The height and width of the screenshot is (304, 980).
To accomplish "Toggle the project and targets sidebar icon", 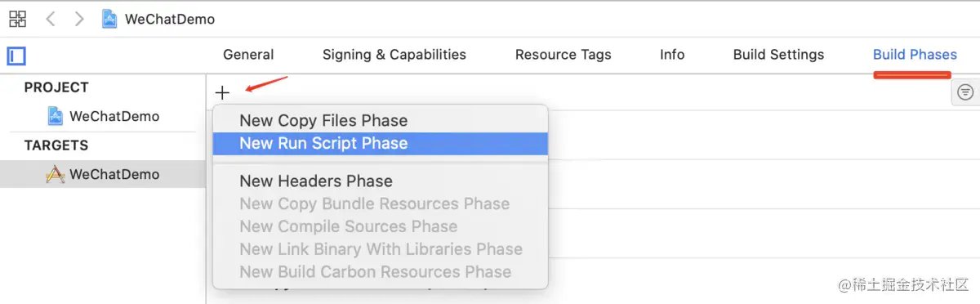I will coord(17,56).
